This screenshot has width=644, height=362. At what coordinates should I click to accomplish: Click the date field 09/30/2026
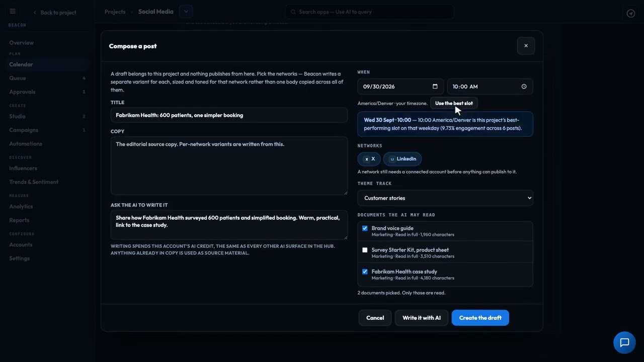pyautogui.click(x=400, y=86)
